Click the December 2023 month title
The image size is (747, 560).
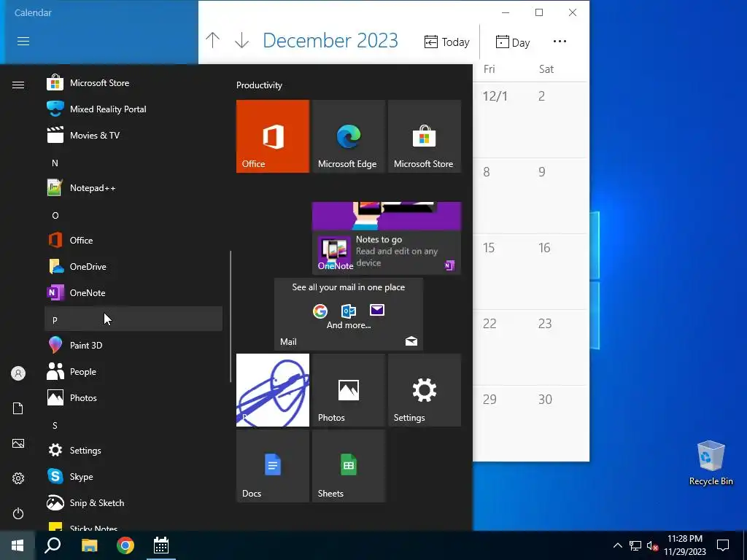[x=330, y=41]
